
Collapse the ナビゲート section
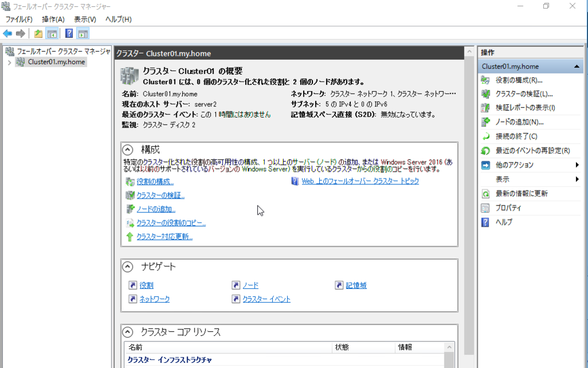click(127, 267)
